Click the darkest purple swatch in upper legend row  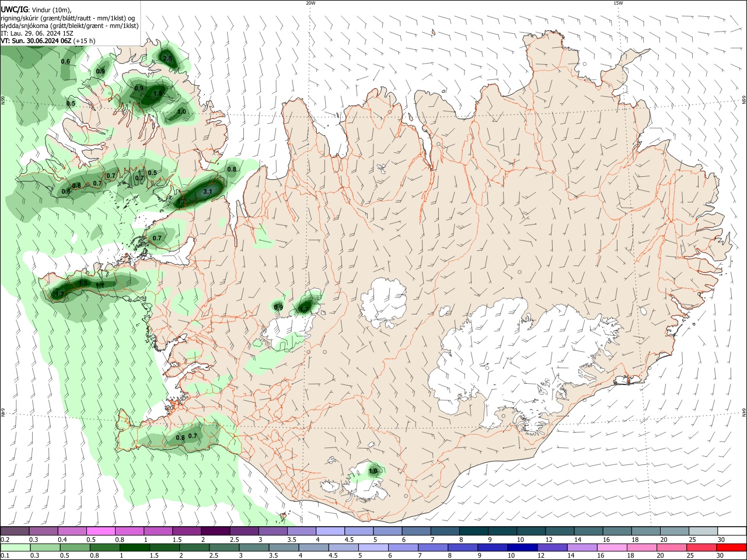[x=215, y=531]
